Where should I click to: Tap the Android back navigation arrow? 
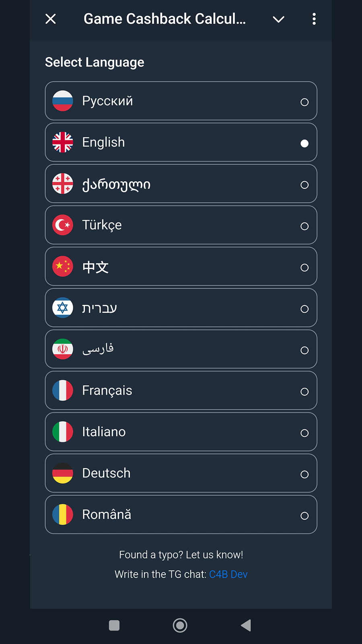(x=246, y=625)
